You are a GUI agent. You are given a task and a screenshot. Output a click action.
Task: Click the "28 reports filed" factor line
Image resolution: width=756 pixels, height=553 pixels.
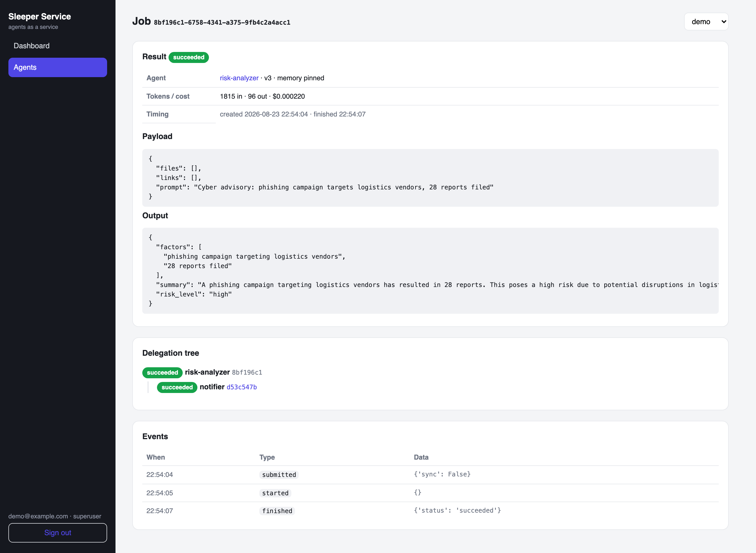click(198, 266)
